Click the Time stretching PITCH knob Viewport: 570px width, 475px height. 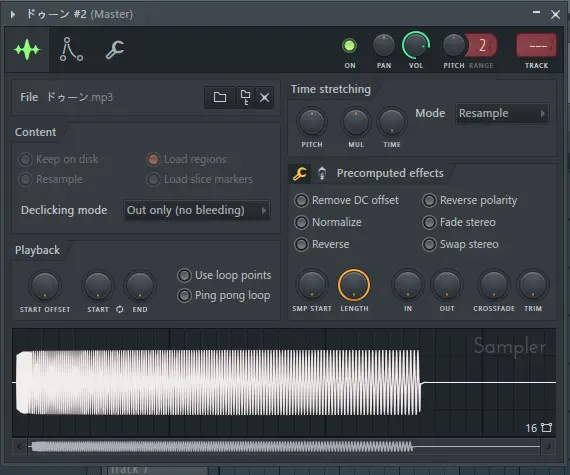point(312,122)
